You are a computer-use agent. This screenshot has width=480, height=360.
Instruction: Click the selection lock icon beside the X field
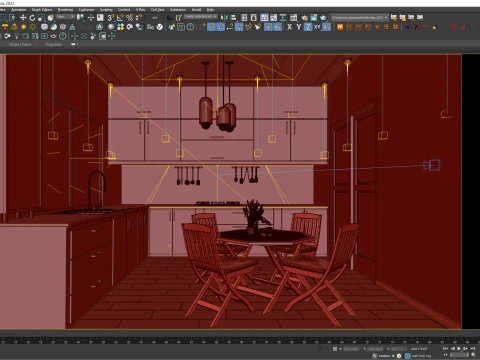(x=335, y=349)
